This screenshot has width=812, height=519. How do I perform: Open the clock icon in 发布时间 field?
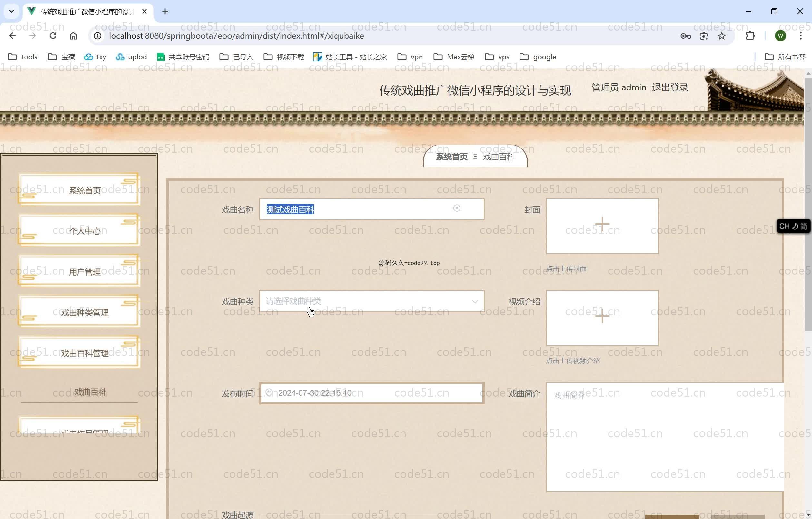coord(269,392)
